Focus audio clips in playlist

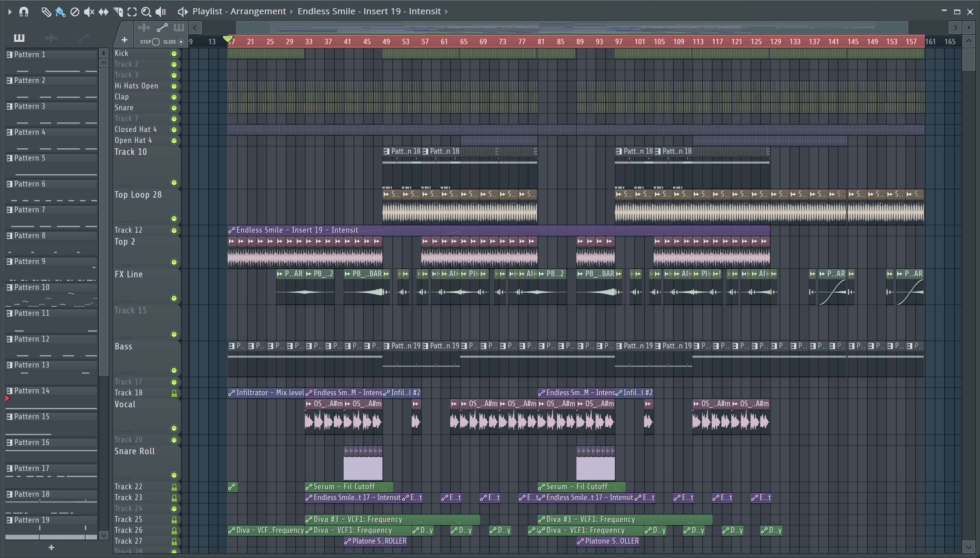point(144,28)
